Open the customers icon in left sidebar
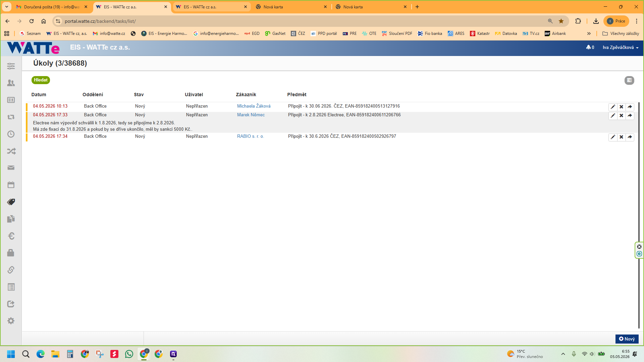Screen dimensions: 644x362 click(x=11, y=83)
